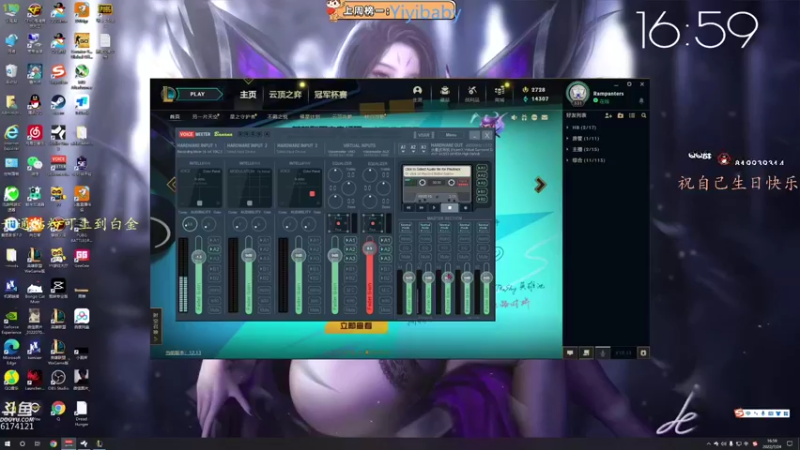The height and width of the screenshot is (450, 800).
Task: Open the League client collection icon
Action: click(x=444, y=91)
